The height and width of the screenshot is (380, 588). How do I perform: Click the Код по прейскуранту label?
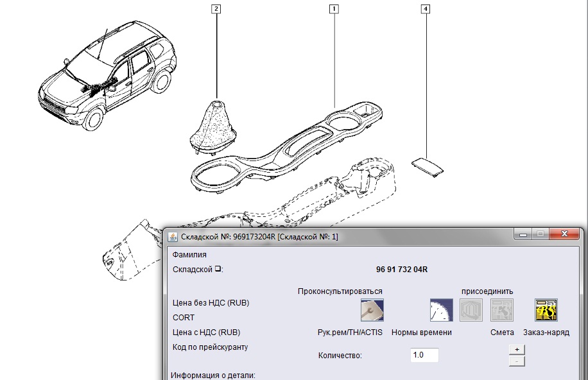tap(210, 347)
